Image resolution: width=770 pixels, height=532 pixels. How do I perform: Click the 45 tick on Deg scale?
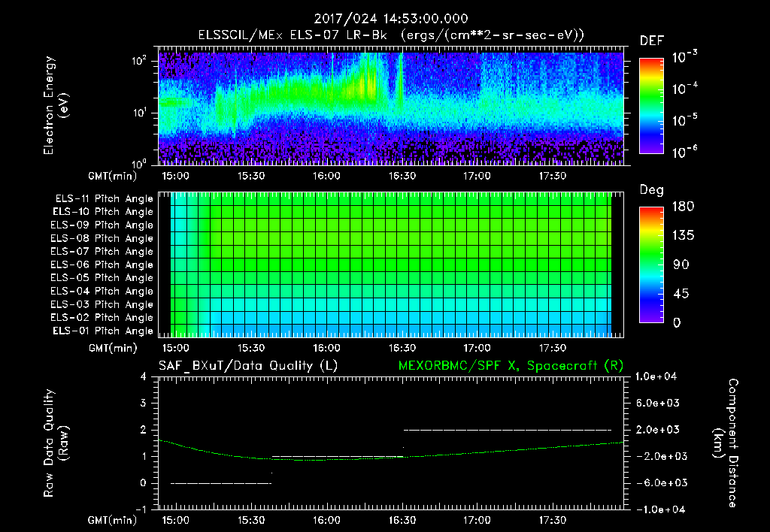[x=681, y=294]
